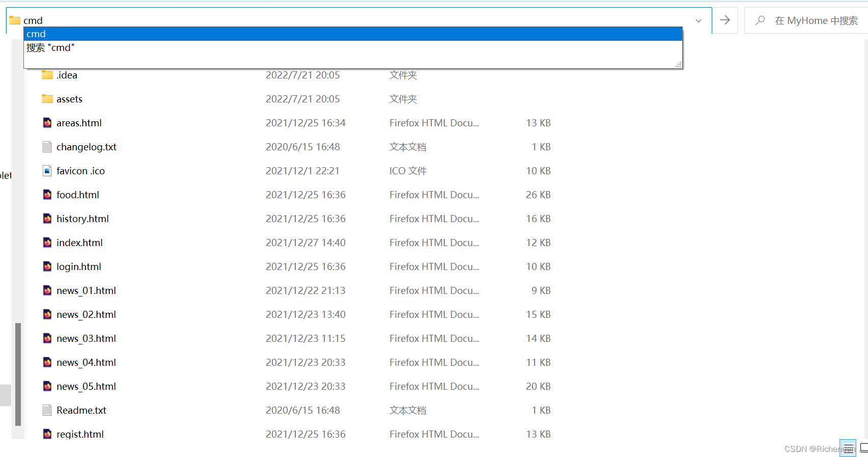This screenshot has width=868, height=457.
Task: Select the Readme.txt file name
Action: click(81, 410)
